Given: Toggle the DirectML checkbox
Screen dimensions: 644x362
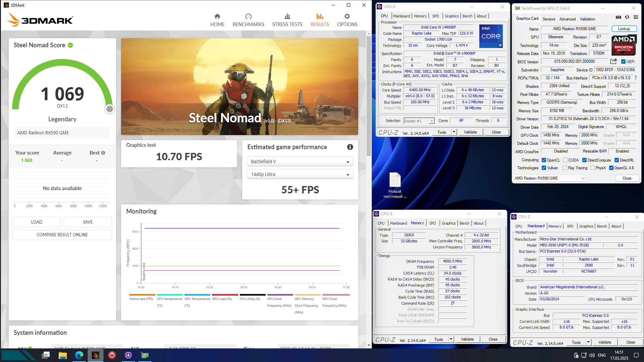Looking at the screenshot, I should point(616,160).
